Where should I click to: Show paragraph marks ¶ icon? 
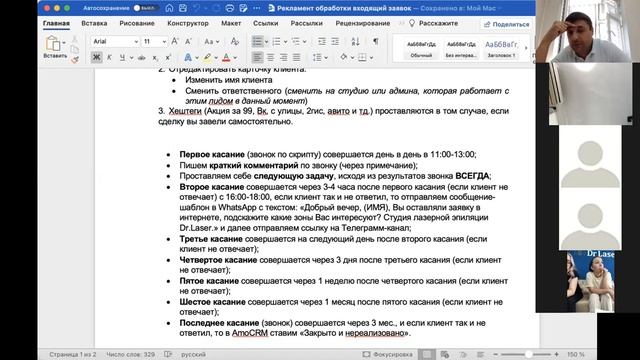point(376,41)
